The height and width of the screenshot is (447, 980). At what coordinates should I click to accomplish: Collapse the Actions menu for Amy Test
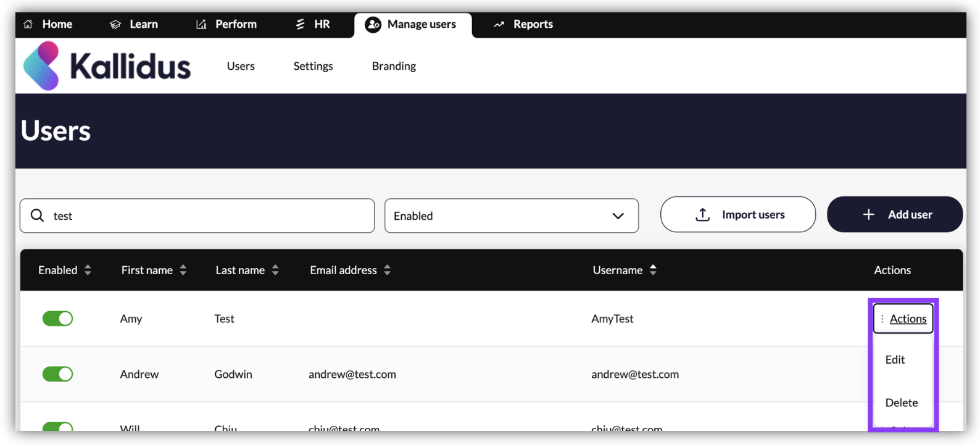pyautogui.click(x=903, y=319)
